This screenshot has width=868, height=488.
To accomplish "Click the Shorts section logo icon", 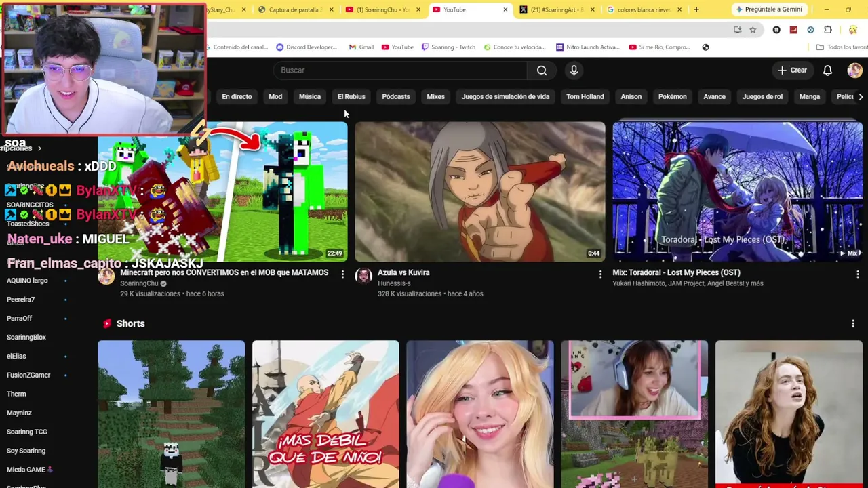I will 106,324.
